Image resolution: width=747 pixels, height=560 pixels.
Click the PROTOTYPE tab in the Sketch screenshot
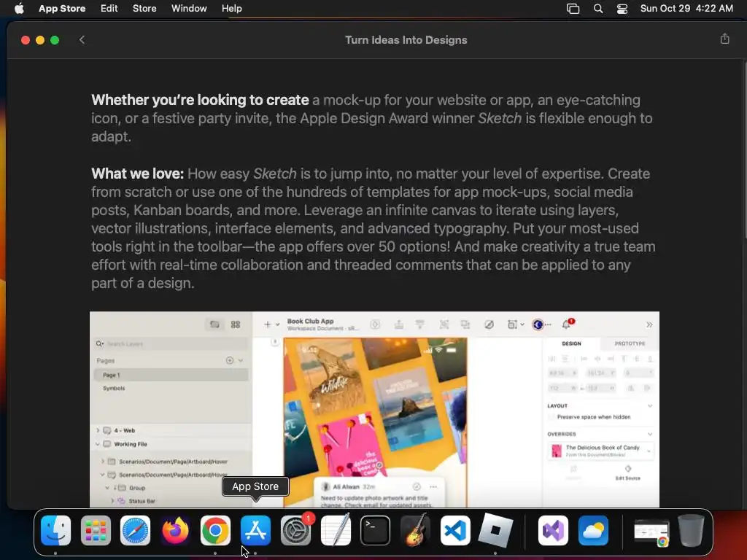pyautogui.click(x=630, y=343)
